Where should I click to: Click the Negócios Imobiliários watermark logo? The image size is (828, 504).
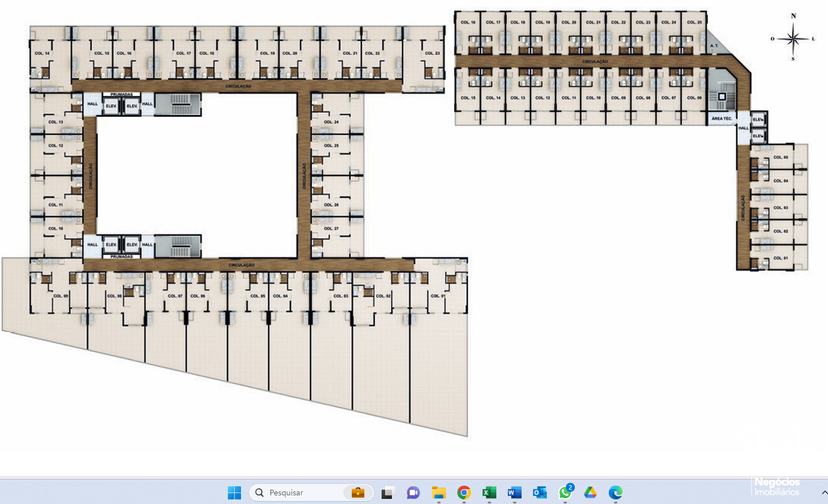tap(776, 487)
